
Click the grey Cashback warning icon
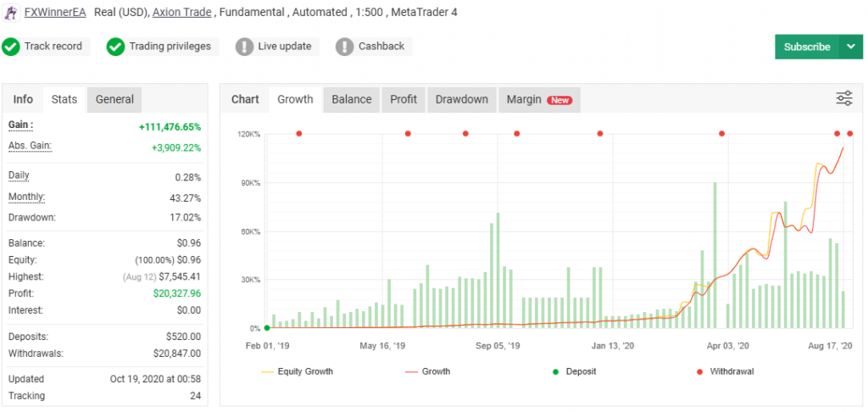[x=345, y=47]
